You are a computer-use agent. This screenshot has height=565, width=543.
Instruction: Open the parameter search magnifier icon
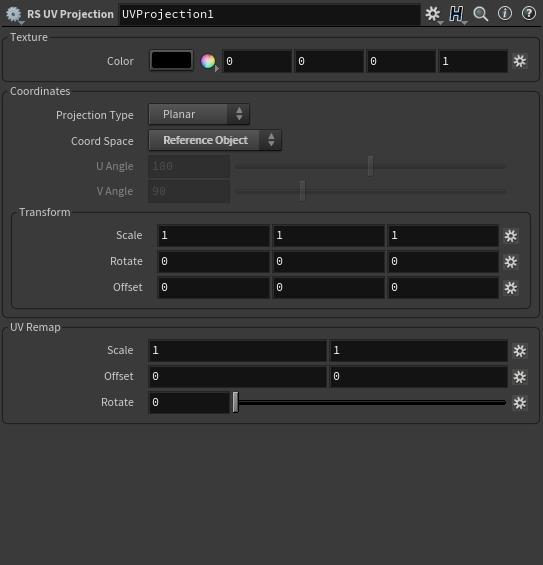point(481,14)
